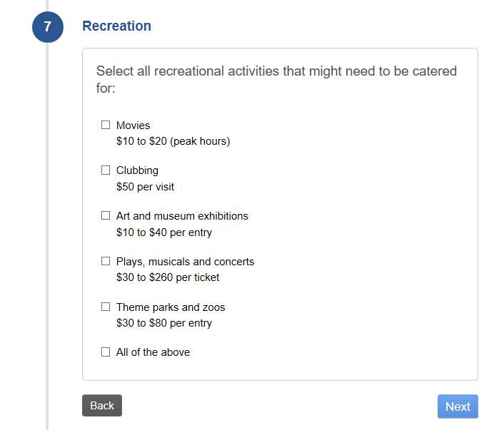This screenshot has width=504, height=430.
Task: Click the step 7 circle badge
Action: click(x=48, y=27)
